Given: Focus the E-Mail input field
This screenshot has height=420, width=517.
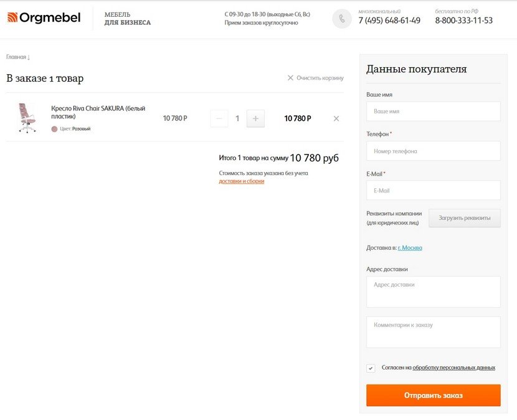Looking at the screenshot, I should pos(434,190).
